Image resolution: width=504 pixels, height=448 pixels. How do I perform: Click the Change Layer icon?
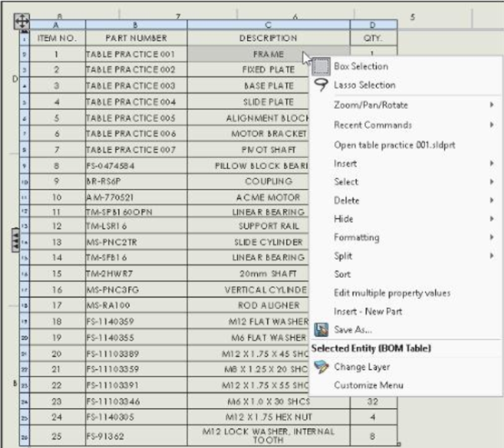click(x=321, y=367)
